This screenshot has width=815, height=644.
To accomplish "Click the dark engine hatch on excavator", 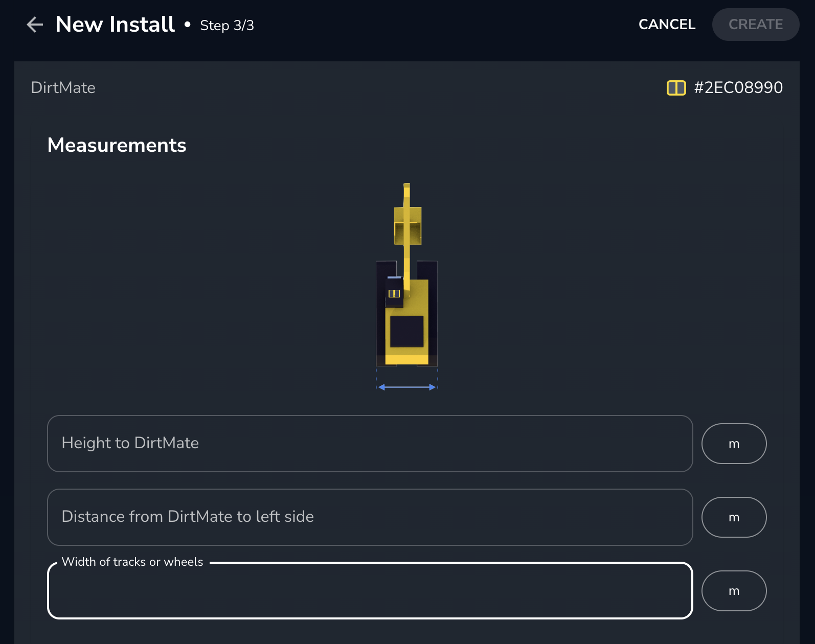I will [407, 331].
